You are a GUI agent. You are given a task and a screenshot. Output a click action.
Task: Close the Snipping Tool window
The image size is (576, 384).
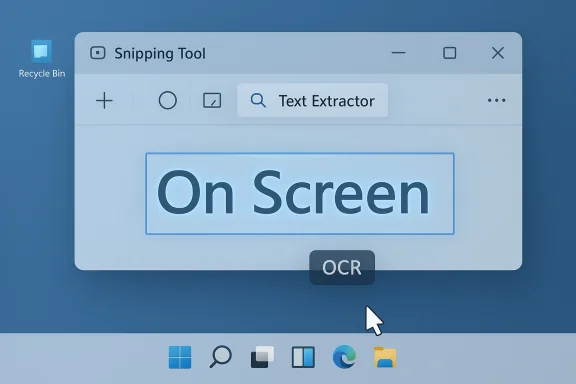pos(498,53)
